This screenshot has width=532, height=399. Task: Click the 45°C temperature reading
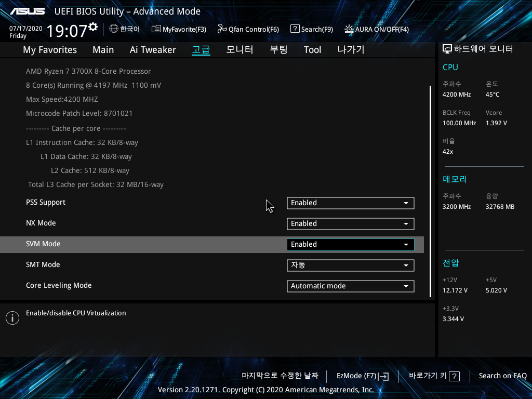pos(493,95)
